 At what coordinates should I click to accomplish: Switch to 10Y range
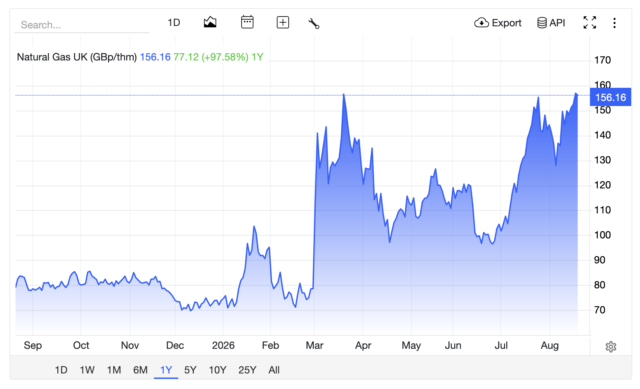(x=217, y=370)
